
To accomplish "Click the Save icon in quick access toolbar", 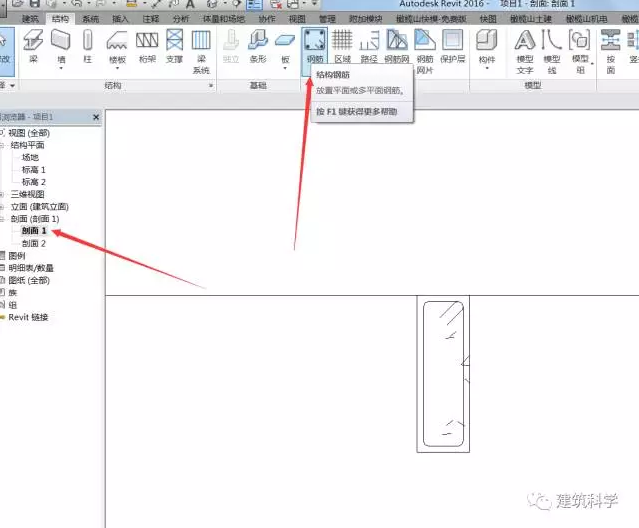I will pyautogui.click(x=35, y=4).
